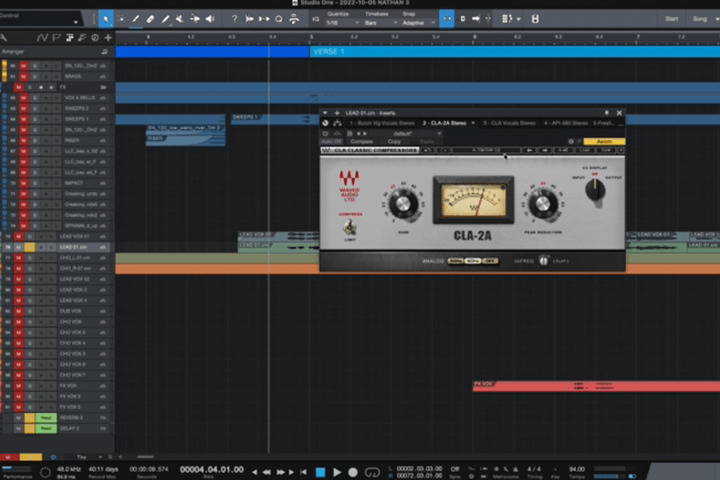Toggle the Compress/Limit switch
The width and height of the screenshot is (720, 480).
[x=350, y=227]
